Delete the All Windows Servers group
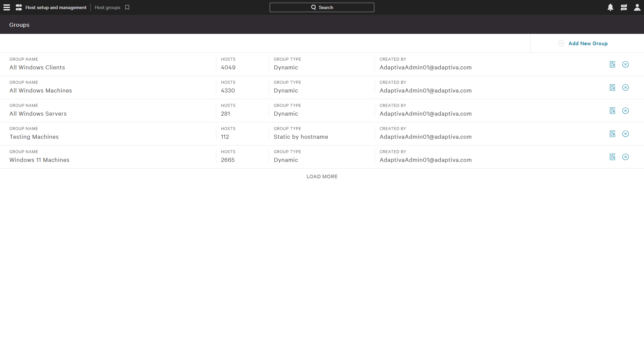This screenshot has width=644, height=362. (x=626, y=111)
